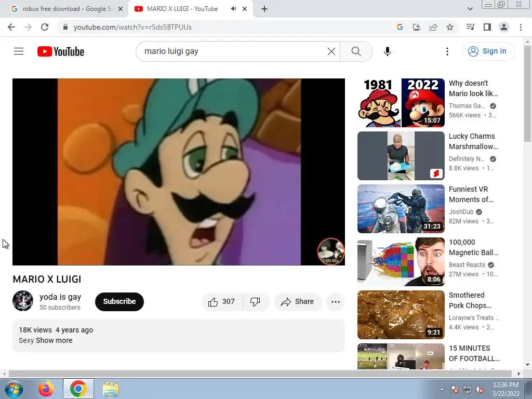
Task: Dislike the video with thumbs down
Action: (255, 302)
